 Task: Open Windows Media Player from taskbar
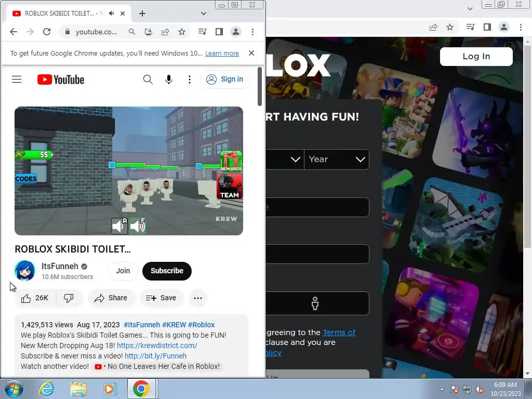click(110, 389)
